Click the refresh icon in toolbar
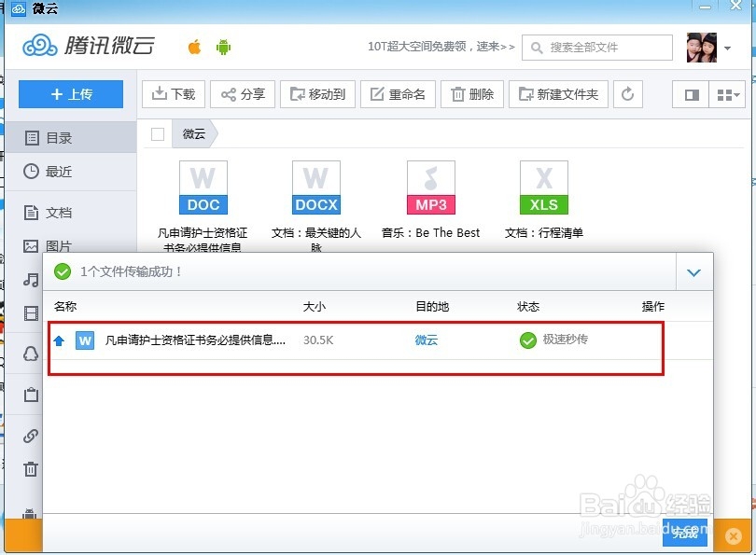The image size is (756, 555). 628,94
